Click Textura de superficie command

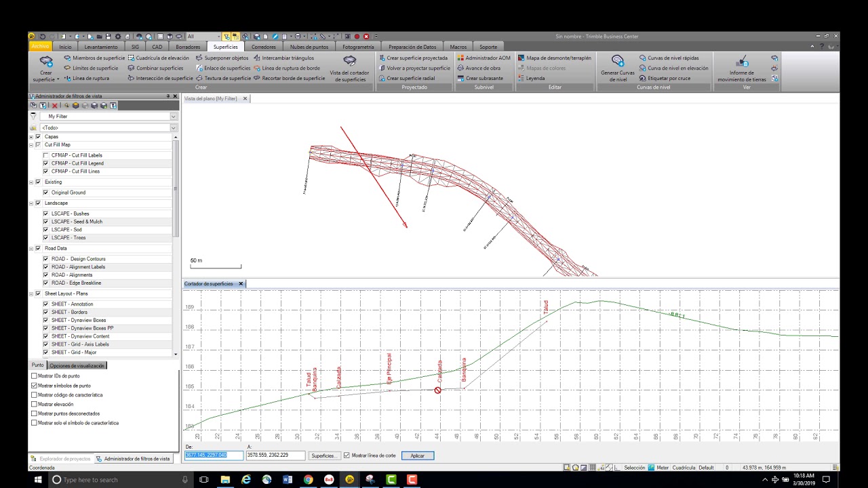pos(223,79)
